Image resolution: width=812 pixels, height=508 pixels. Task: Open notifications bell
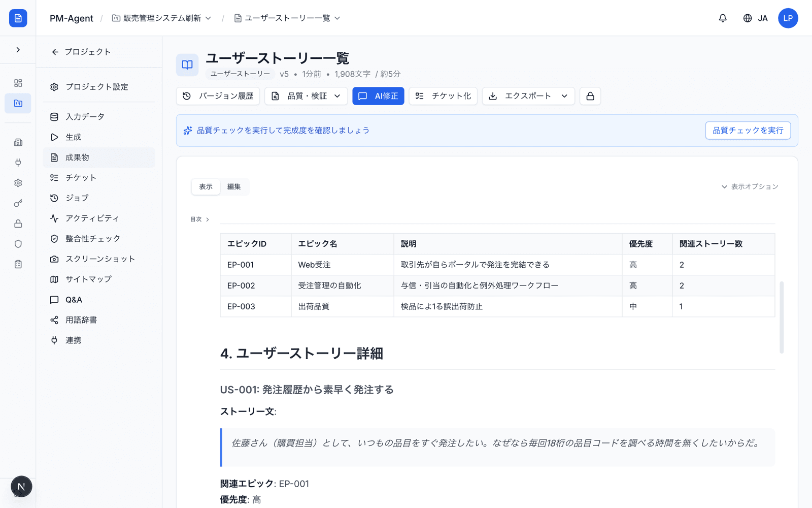pos(723,18)
